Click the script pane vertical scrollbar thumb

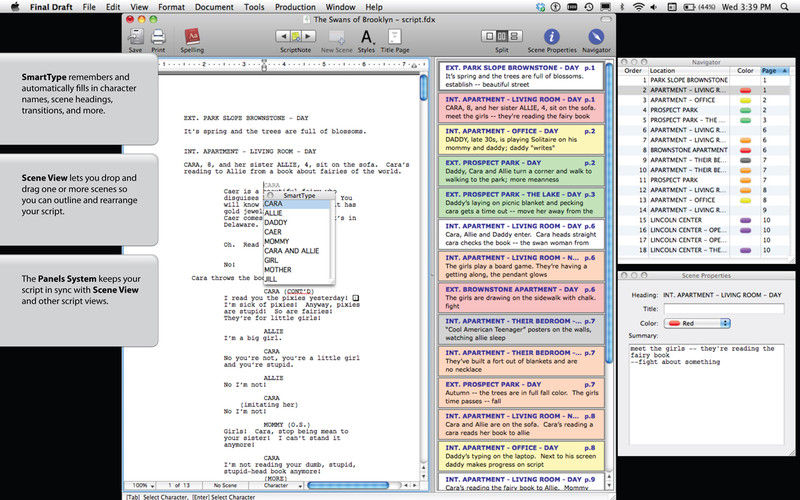(x=423, y=88)
